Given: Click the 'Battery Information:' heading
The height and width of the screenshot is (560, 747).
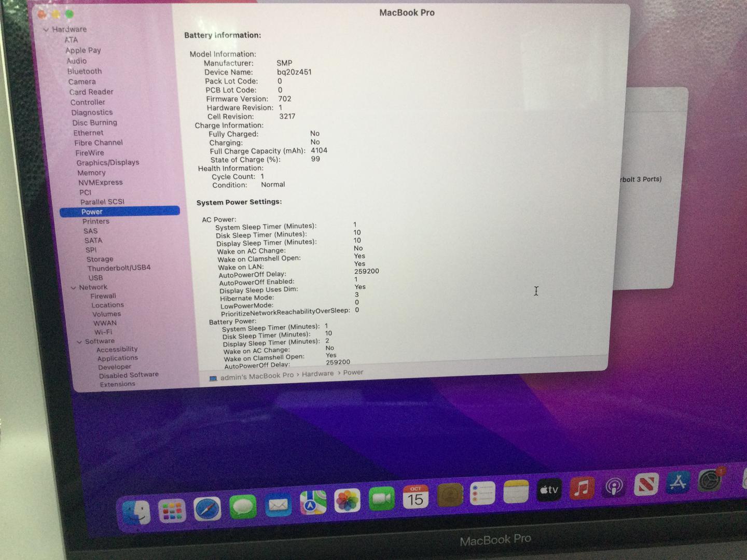Looking at the screenshot, I should (x=223, y=35).
